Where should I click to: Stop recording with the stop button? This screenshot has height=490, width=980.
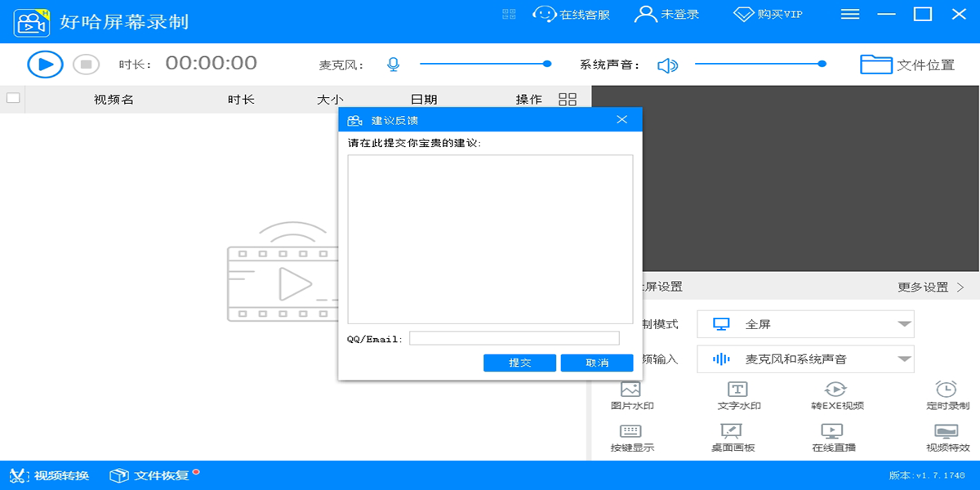[86, 65]
